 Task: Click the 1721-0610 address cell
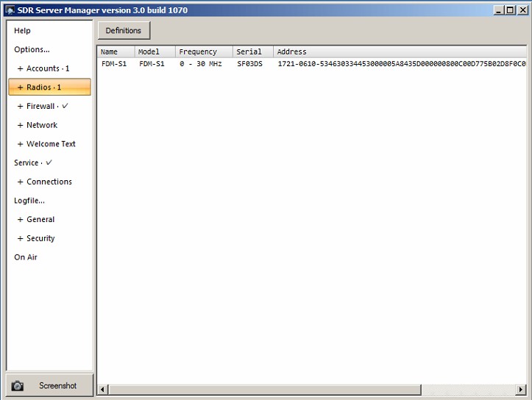402,64
